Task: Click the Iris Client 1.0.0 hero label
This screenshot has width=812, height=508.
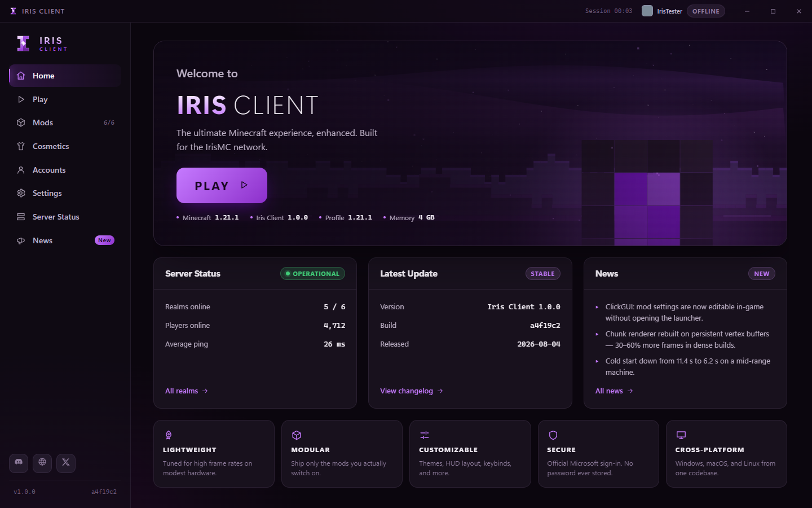Action: (x=279, y=217)
